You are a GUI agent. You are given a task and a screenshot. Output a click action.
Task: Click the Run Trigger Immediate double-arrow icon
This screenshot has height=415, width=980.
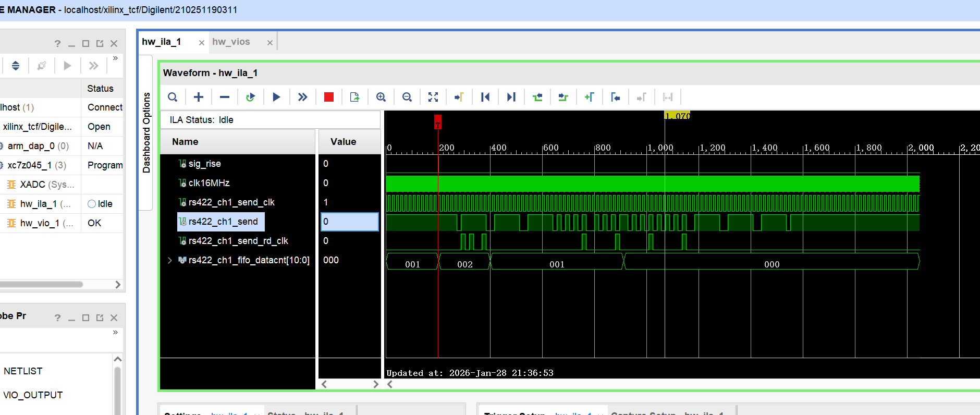coord(302,97)
